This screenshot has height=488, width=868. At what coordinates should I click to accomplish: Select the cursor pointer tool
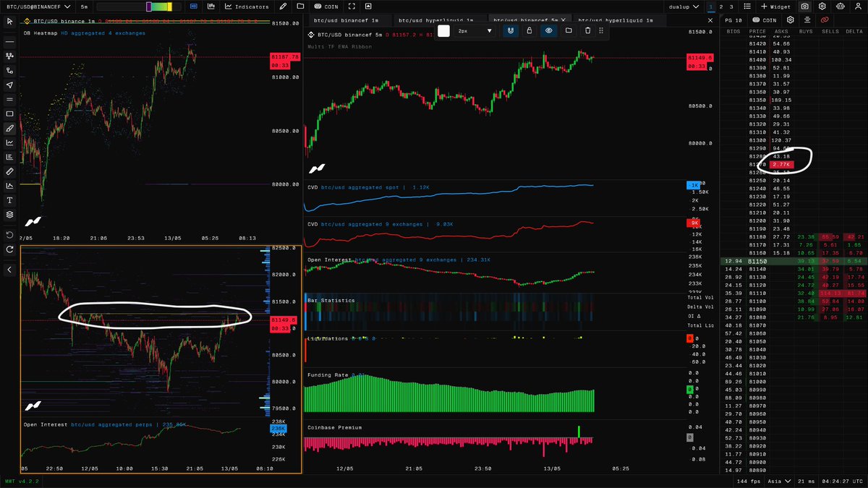pyautogui.click(x=9, y=22)
